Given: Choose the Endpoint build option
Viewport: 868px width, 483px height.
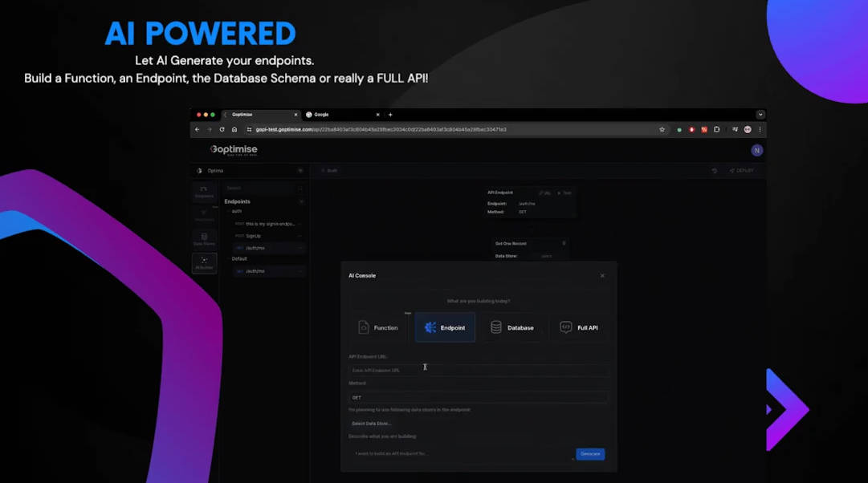Looking at the screenshot, I should click(445, 327).
